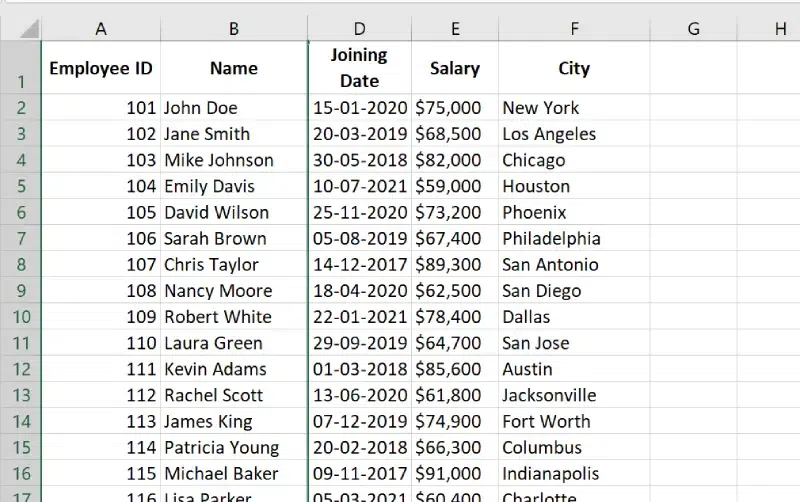Select column A header
800x502 pixels.
101,29
